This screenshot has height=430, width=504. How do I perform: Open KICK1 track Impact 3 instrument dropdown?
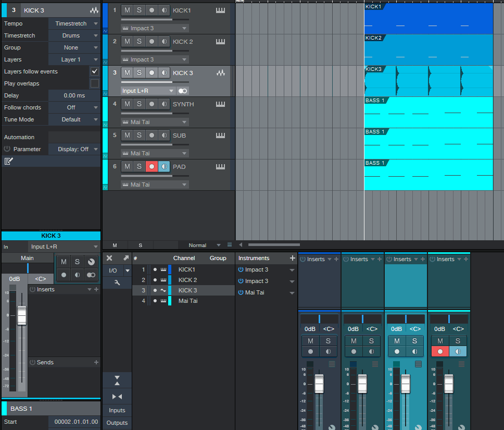(155, 28)
